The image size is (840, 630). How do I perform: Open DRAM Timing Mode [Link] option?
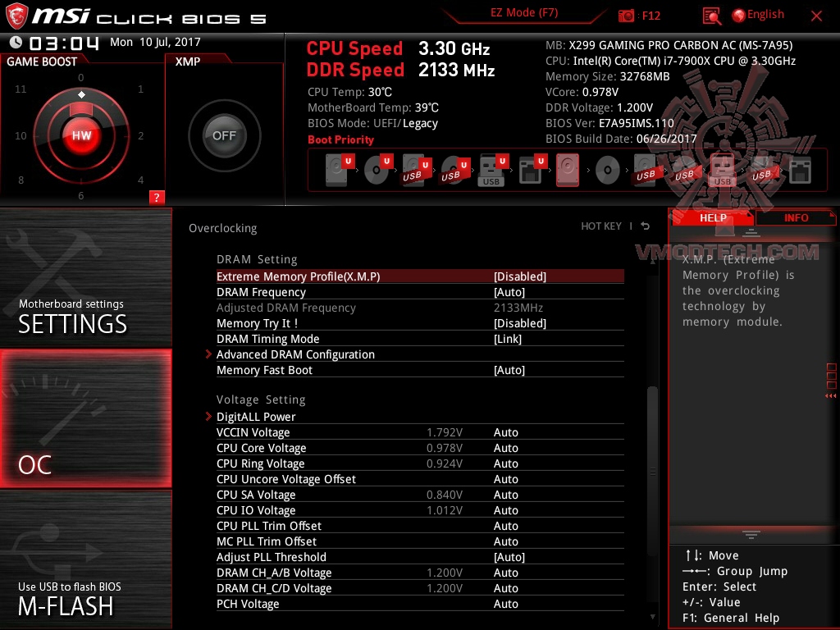[x=420, y=339]
